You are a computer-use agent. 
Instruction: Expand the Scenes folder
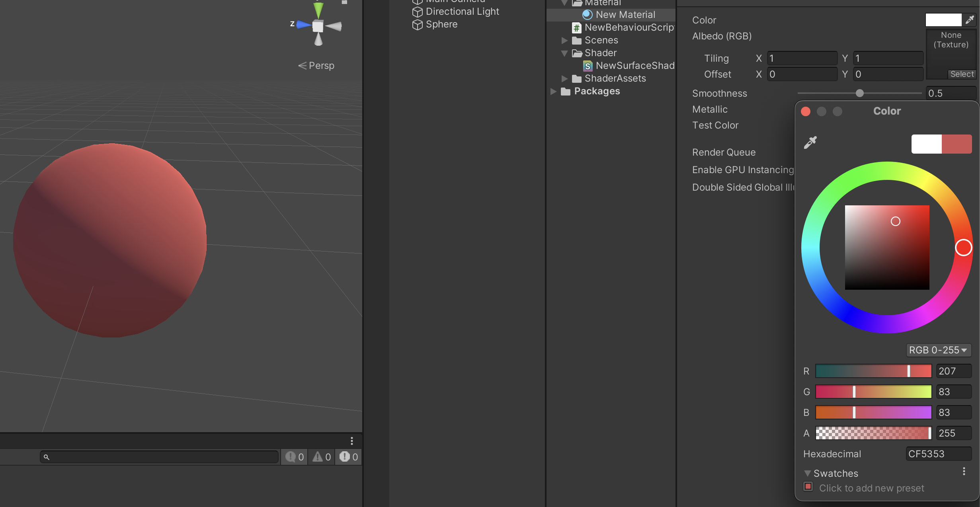coord(564,40)
